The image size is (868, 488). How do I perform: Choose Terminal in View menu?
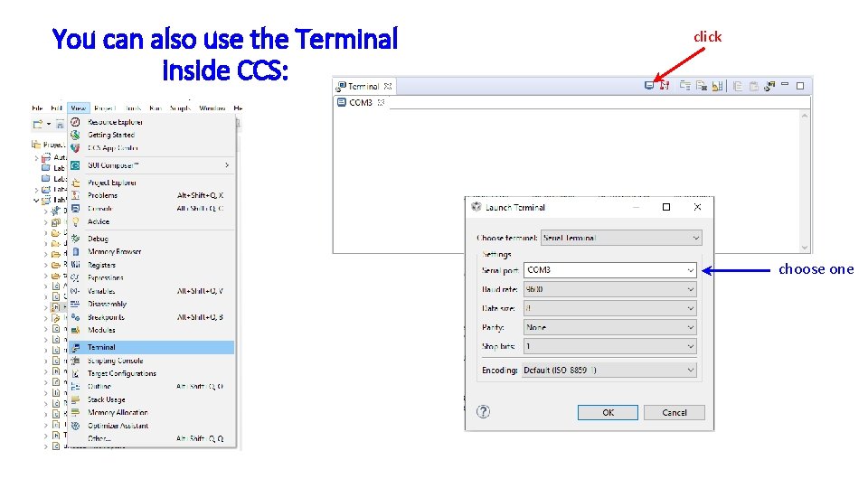click(152, 347)
